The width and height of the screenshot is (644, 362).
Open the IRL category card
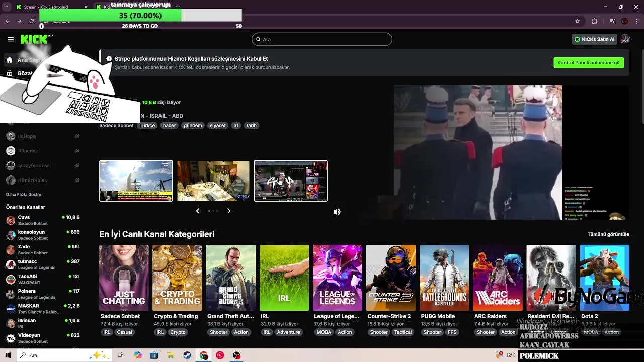coord(284,278)
